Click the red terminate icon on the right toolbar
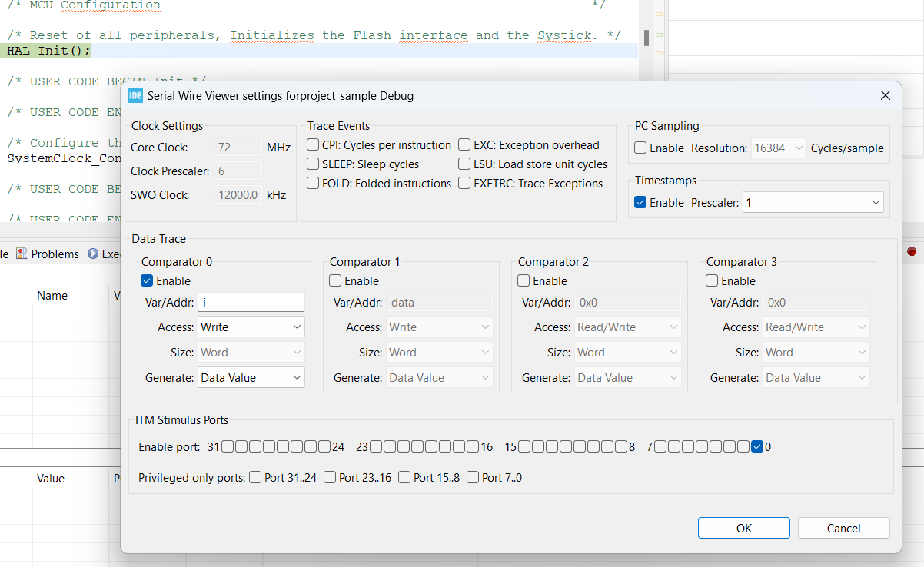924x567 pixels. [911, 251]
